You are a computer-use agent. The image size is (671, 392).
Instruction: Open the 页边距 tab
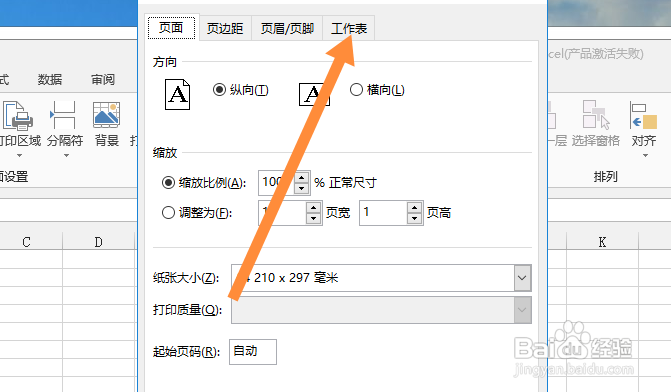click(225, 28)
